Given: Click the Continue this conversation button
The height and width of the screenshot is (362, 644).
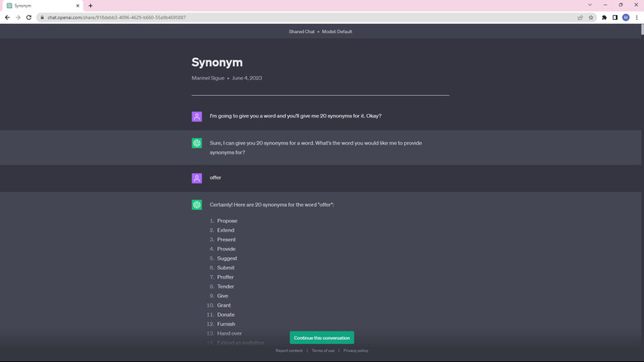Looking at the screenshot, I should (322, 338).
